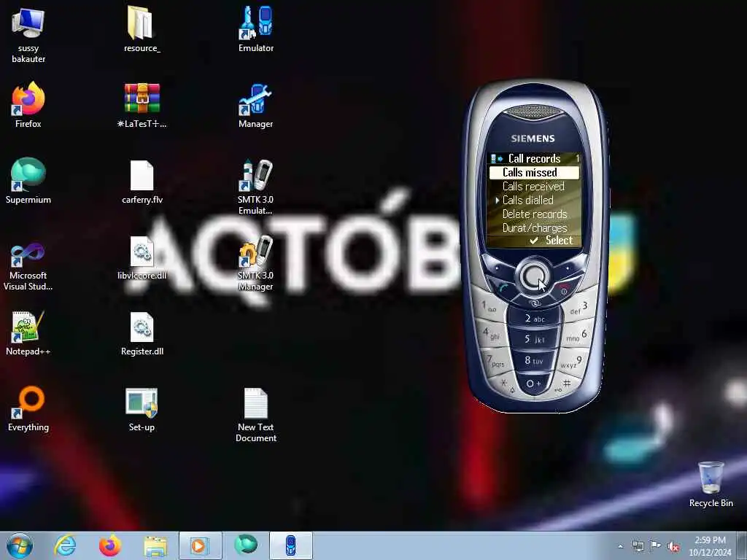Open the clock showing 2:59 PM
The width and height of the screenshot is (747, 560).
coord(710,545)
